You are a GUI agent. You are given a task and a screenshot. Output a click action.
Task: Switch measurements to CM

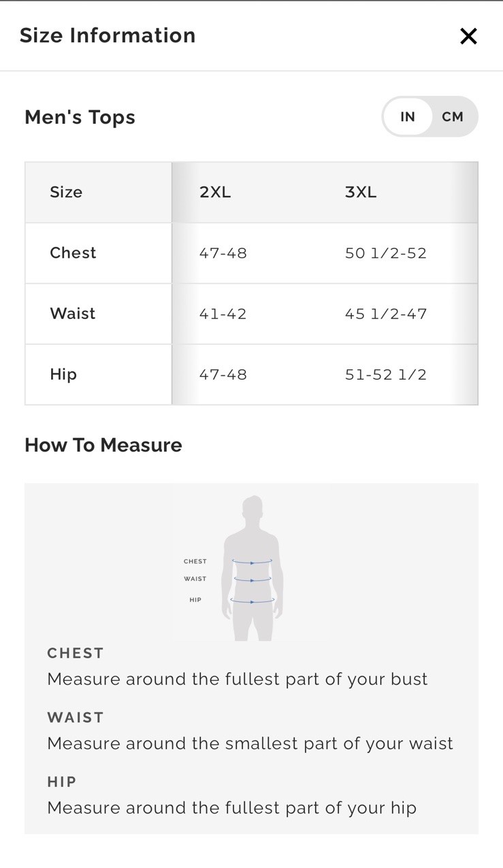[x=453, y=117]
